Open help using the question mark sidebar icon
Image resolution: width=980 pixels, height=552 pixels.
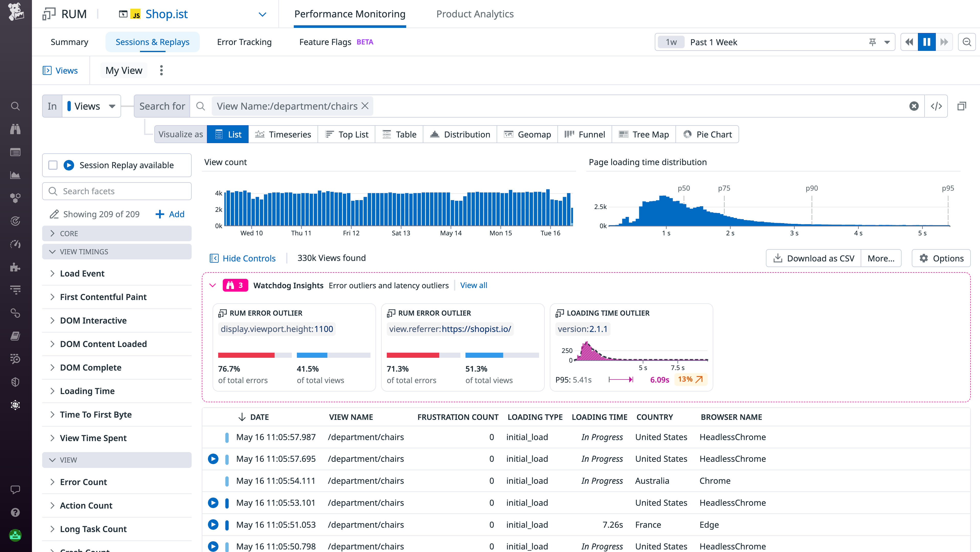tap(15, 512)
